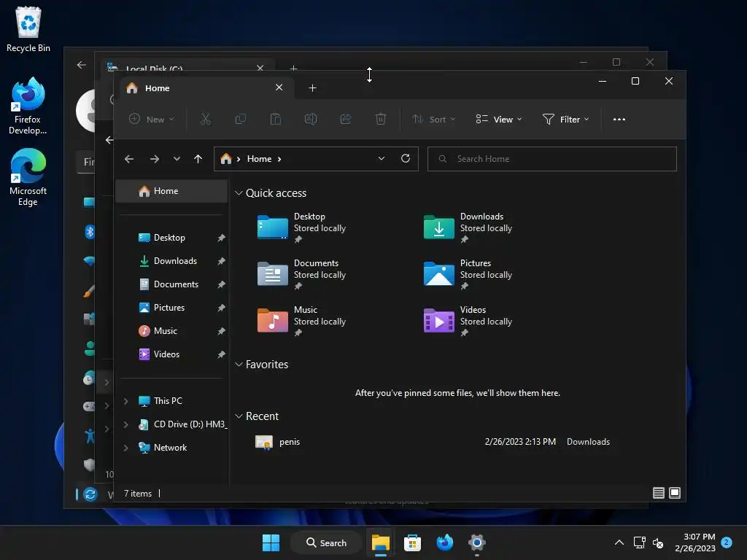This screenshot has height=560, width=747.
Task: Unpin Pictures using its sidebar pin icon
Action: click(221, 308)
